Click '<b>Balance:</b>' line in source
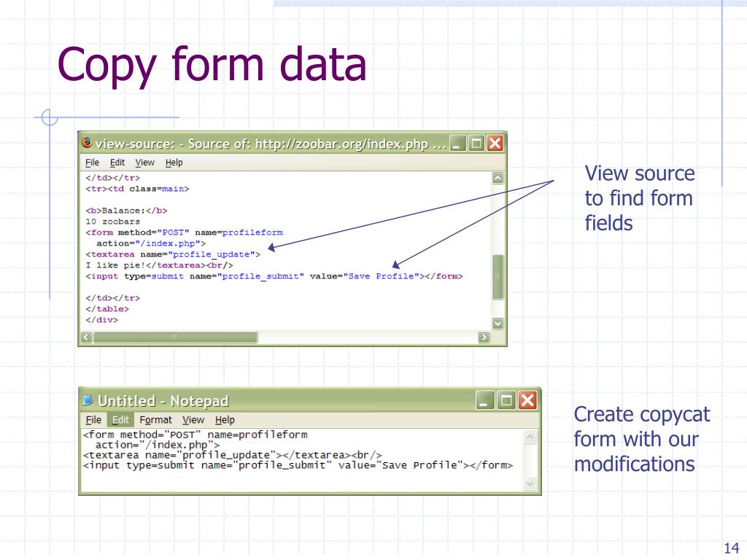 pos(126,211)
